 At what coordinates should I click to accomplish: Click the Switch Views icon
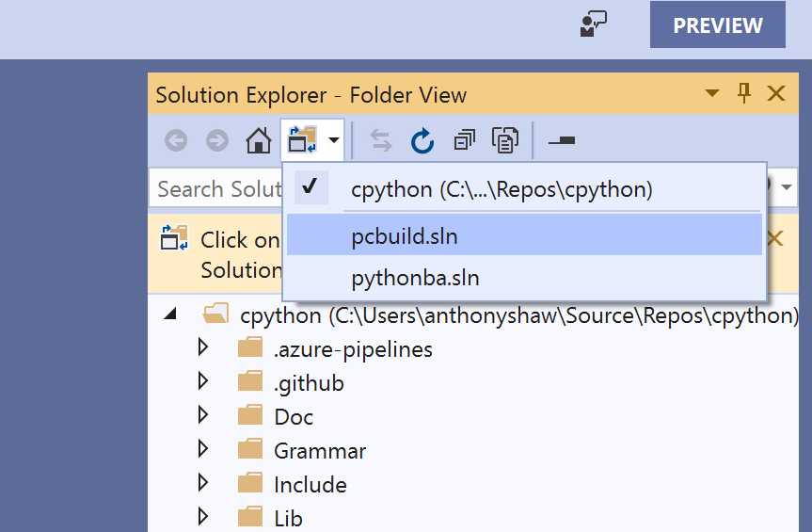click(x=303, y=141)
